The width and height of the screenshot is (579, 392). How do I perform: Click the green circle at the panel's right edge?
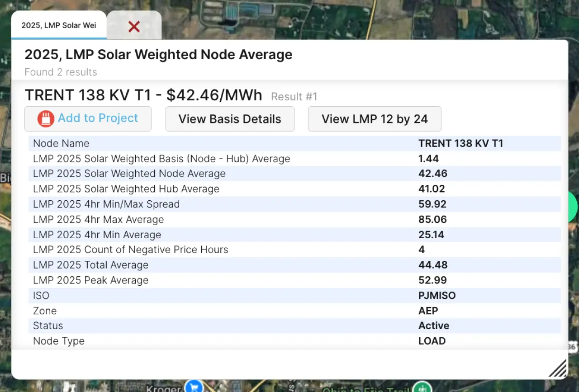pos(573,207)
